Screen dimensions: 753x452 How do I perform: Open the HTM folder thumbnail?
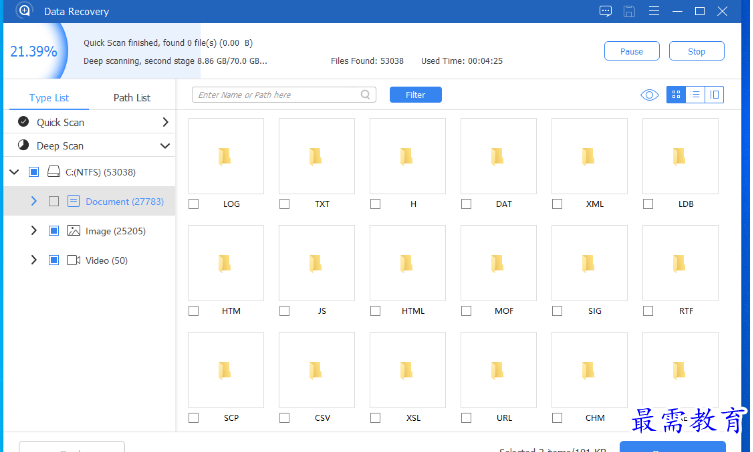tap(226, 263)
